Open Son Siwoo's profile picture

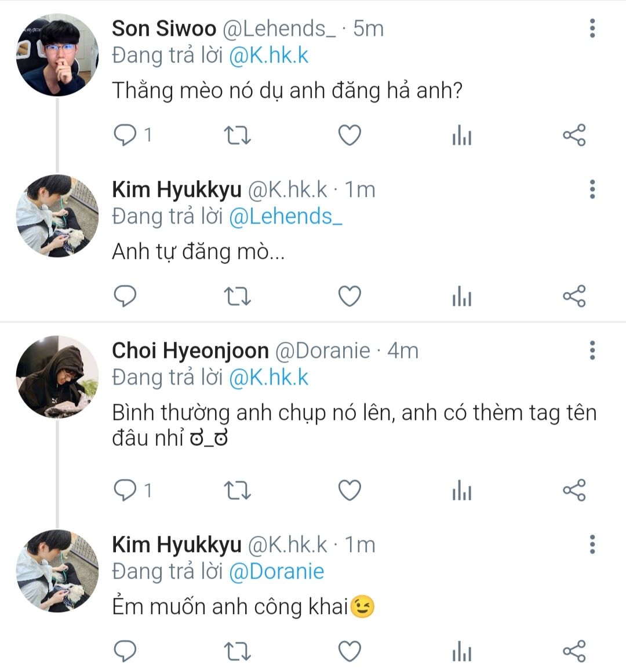57,55
